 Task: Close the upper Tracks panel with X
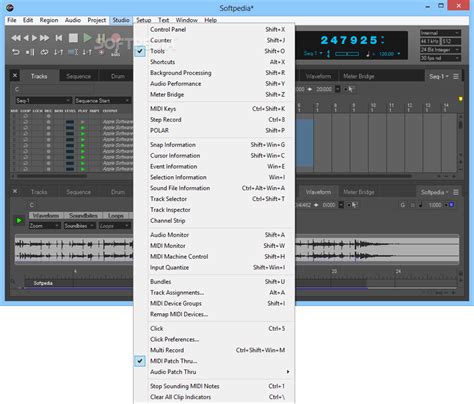pyautogui.click(x=15, y=76)
